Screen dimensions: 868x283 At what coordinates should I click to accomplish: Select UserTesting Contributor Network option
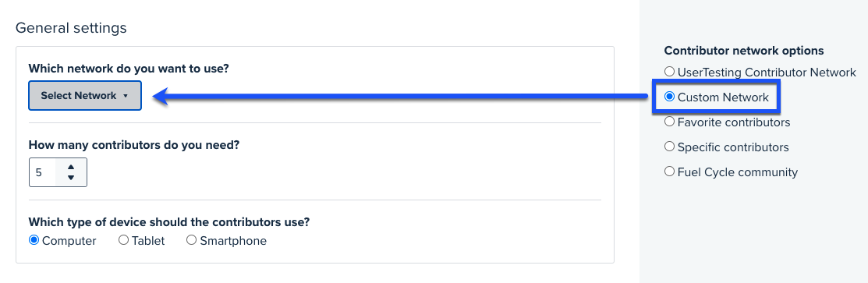point(669,72)
